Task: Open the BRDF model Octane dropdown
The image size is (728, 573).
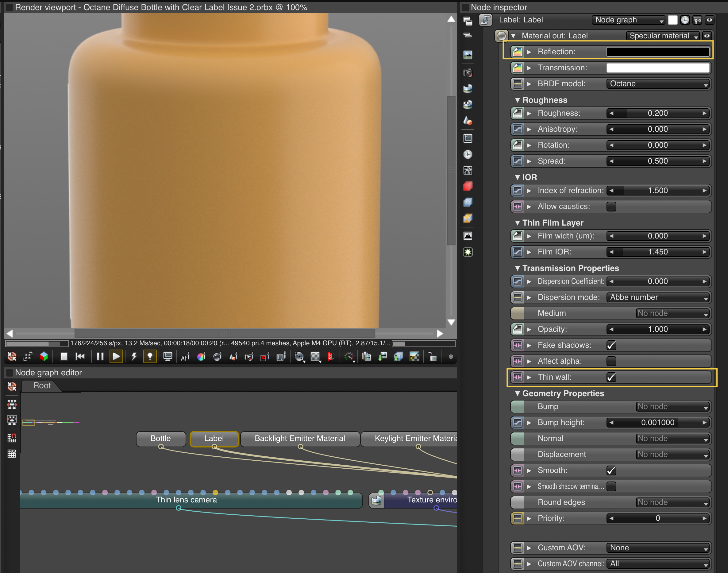Action: [x=658, y=84]
